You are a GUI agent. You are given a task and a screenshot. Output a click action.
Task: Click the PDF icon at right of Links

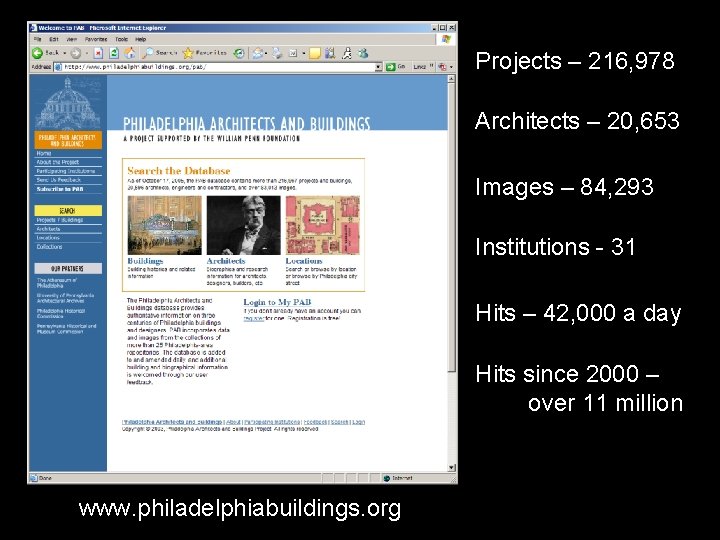tap(442, 67)
